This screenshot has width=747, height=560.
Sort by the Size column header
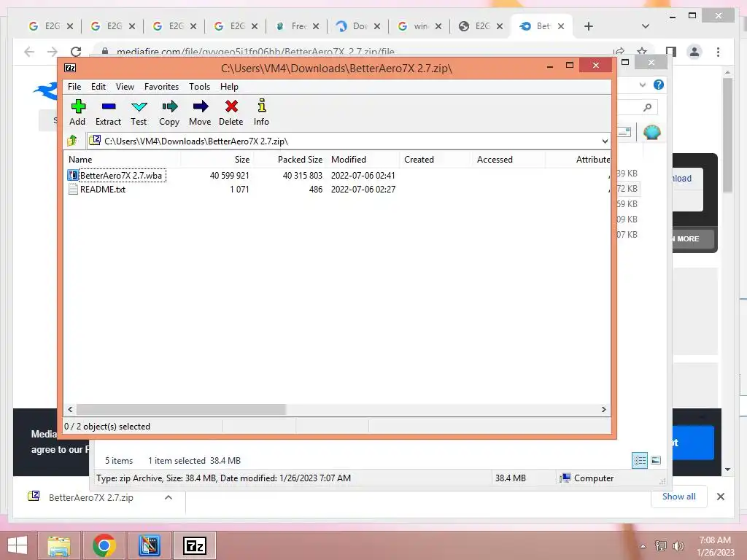217,160
